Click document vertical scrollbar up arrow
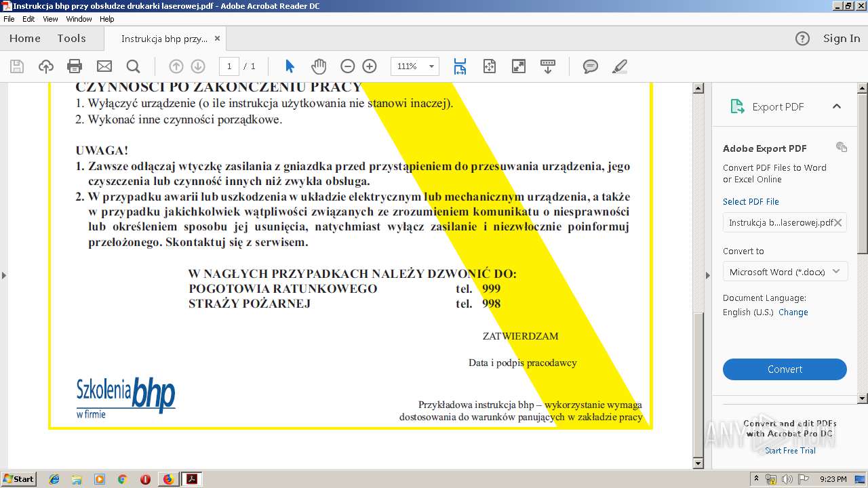This screenshot has height=488, width=868. pos(698,88)
